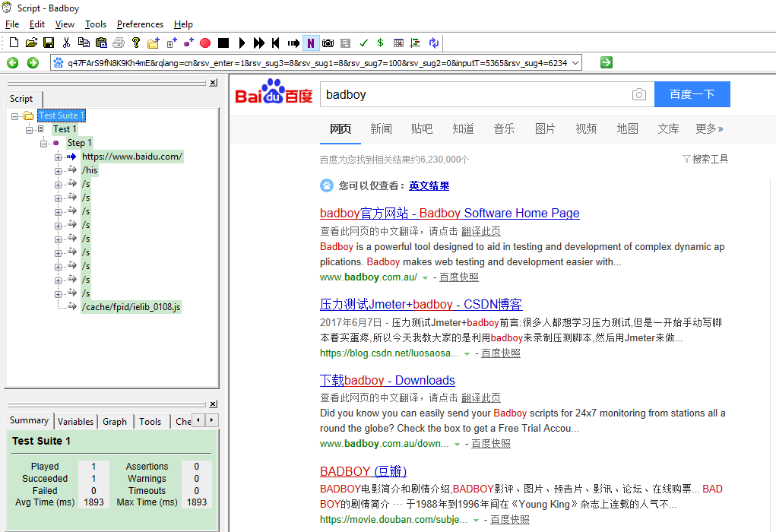
Task: Open the 新闻 tab on Baidu
Action: [381, 129]
